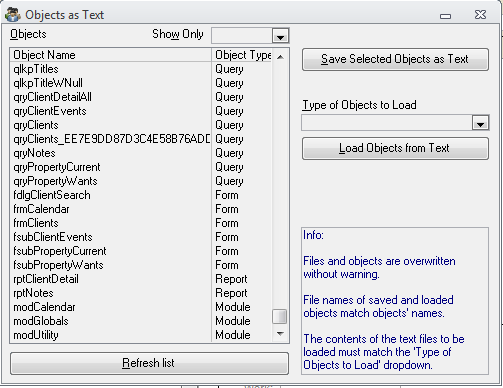The height and width of the screenshot is (388, 503).
Task: Select the frmClients form
Action: pos(142,223)
